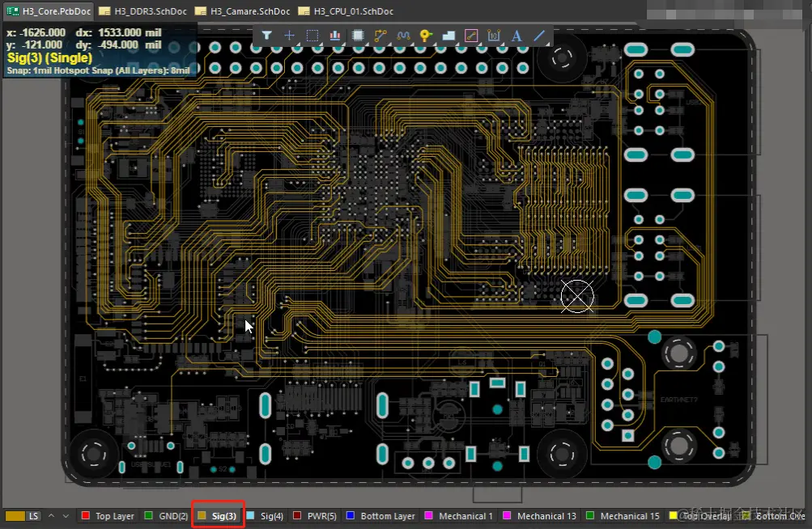Activate the rectangle selection tool
Viewport: 812px width, 529px height.
[x=312, y=36]
